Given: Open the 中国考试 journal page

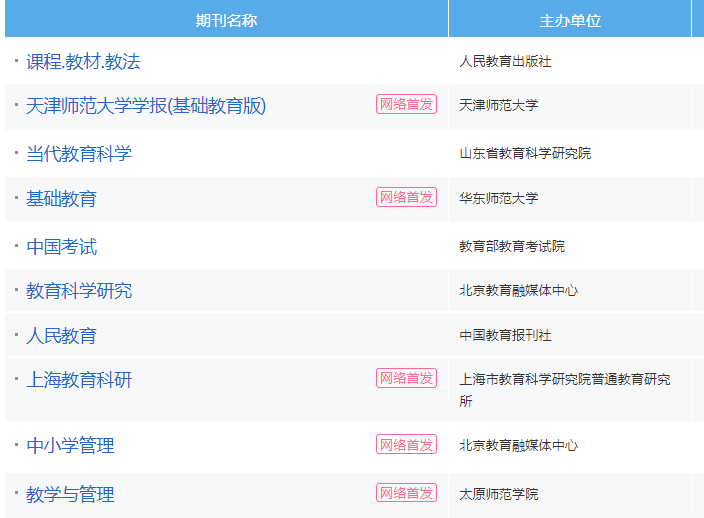Looking at the screenshot, I should 61,247.
